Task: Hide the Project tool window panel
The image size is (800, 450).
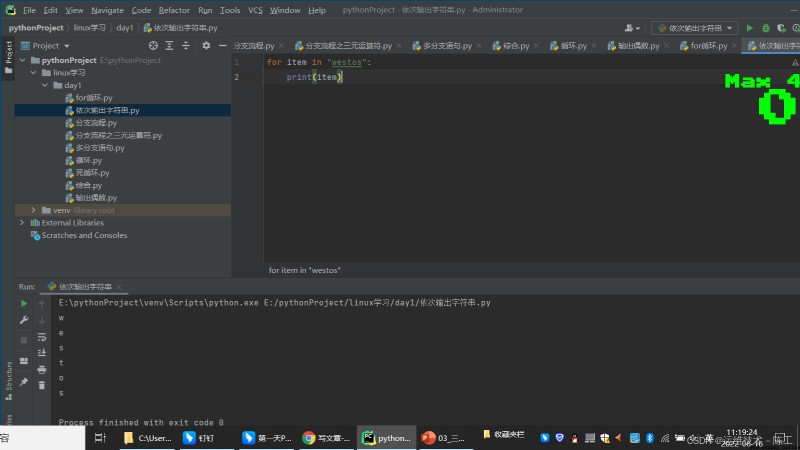Action: [x=222, y=46]
